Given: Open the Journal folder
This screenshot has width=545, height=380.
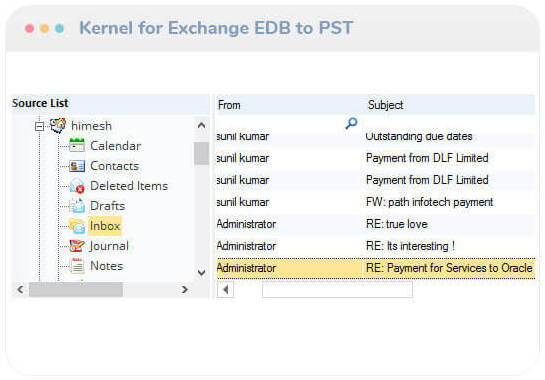Looking at the screenshot, I should pos(109,246).
